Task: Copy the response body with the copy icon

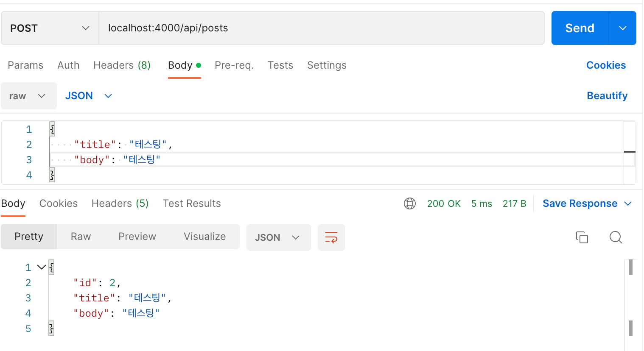Action: click(582, 237)
